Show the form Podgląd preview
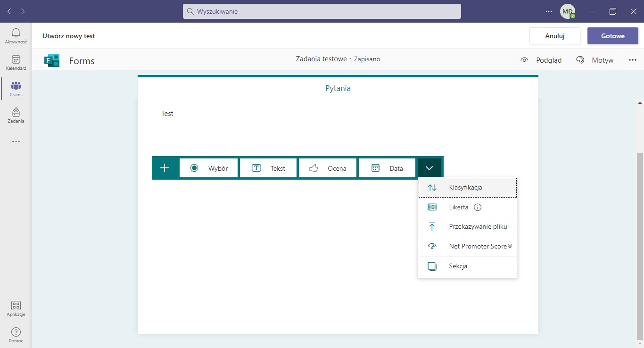Image resolution: width=644 pixels, height=348 pixels. [x=541, y=60]
